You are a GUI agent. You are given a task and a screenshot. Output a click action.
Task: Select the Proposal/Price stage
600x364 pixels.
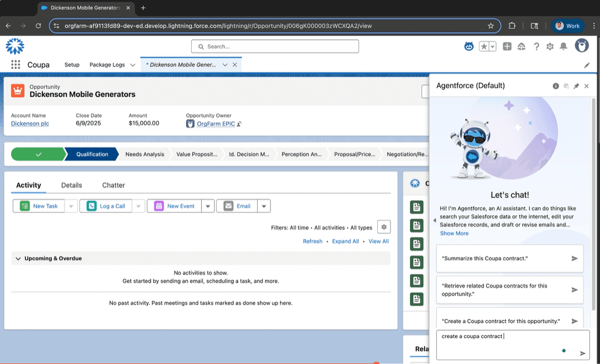pyautogui.click(x=354, y=154)
